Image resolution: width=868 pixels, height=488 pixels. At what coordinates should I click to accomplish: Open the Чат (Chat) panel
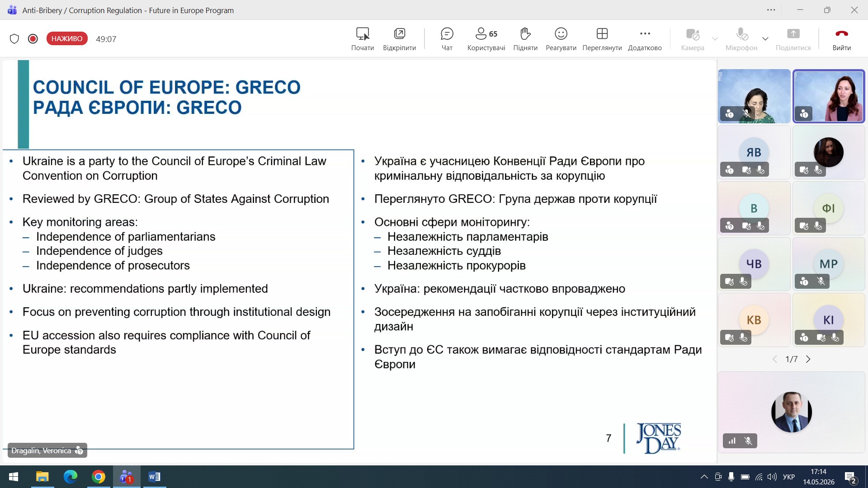click(447, 39)
